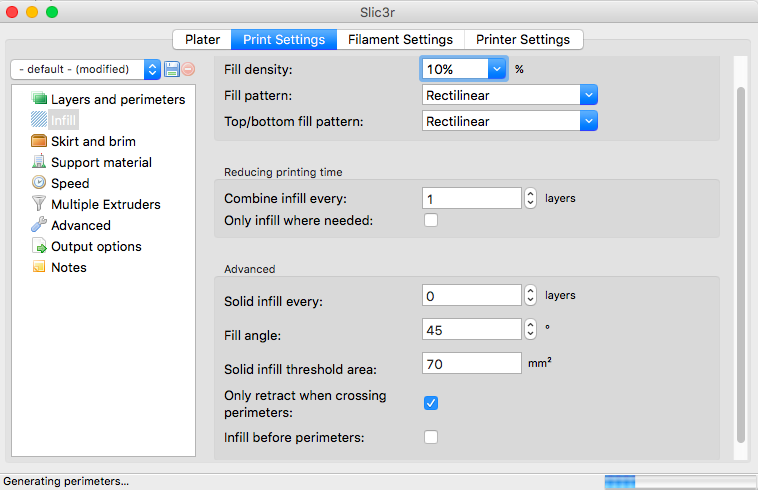
Task: Switch to the Plater tab
Action: [202, 40]
